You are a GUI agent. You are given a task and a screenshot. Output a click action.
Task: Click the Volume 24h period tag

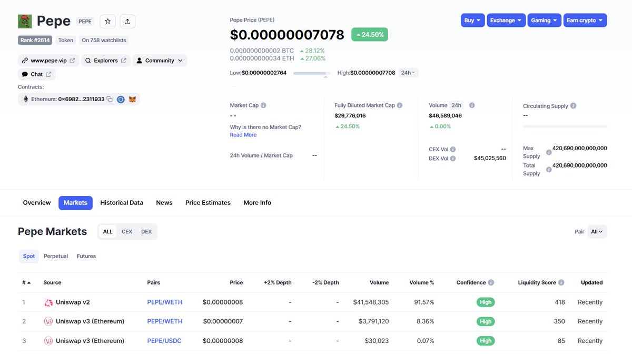[x=456, y=105]
